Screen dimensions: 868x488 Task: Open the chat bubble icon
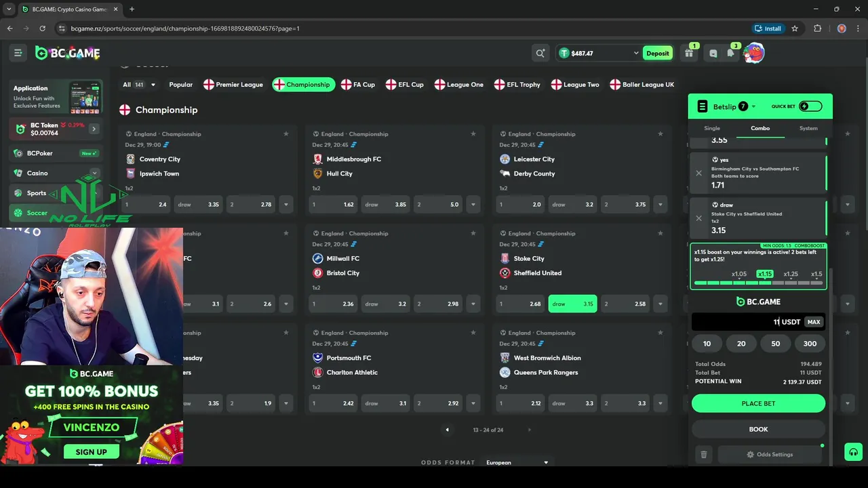(x=713, y=54)
